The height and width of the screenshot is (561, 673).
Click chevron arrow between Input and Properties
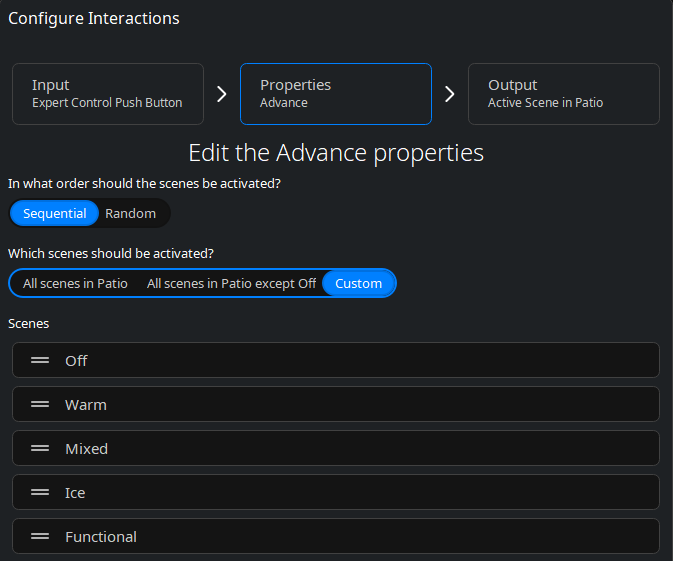point(221,94)
